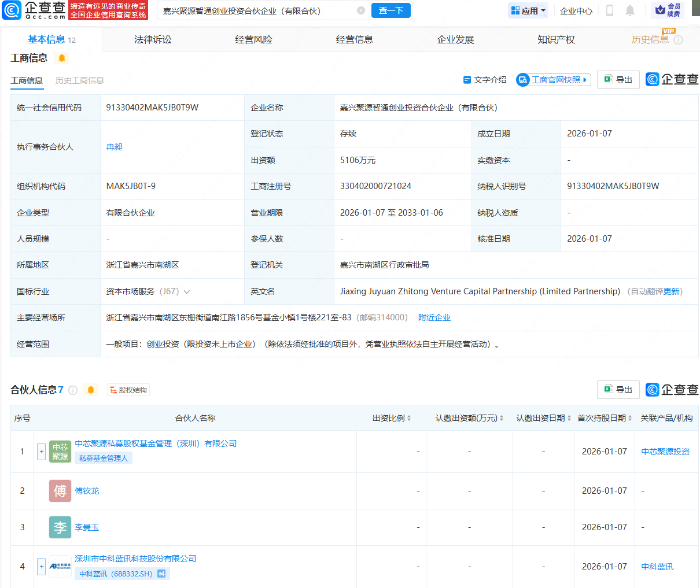Switch to the 法律诉讼 tab
Screen dimensions: 700x588
click(x=152, y=39)
